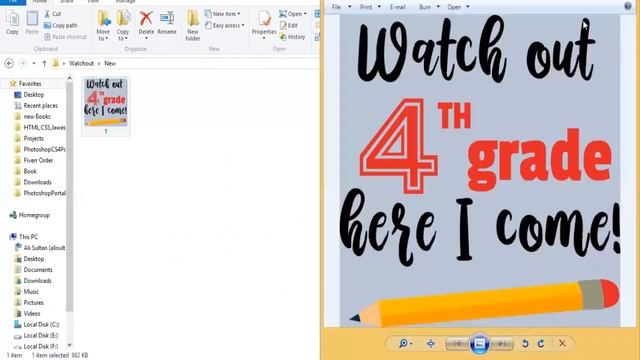The width and height of the screenshot is (640, 360).
Task: Open the Easy access dropdown
Action: pyautogui.click(x=224, y=25)
